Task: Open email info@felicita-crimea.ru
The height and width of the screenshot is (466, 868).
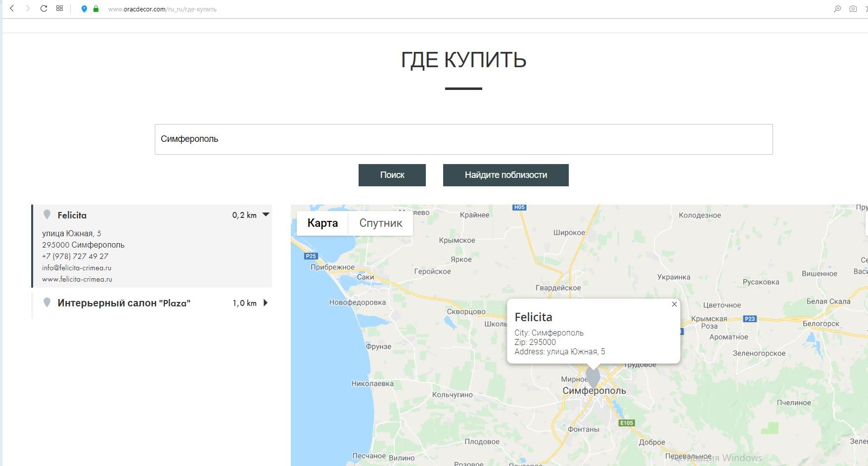Action: click(x=77, y=268)
